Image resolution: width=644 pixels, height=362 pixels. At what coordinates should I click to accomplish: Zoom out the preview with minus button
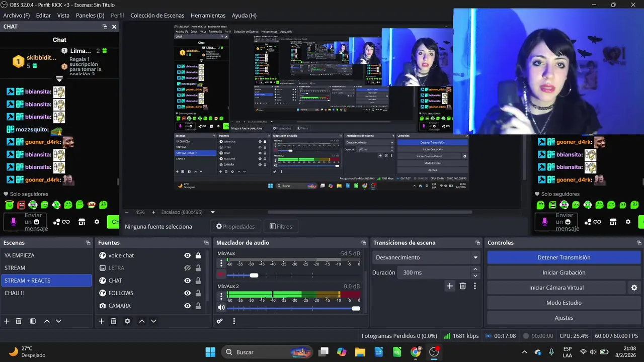127,212
